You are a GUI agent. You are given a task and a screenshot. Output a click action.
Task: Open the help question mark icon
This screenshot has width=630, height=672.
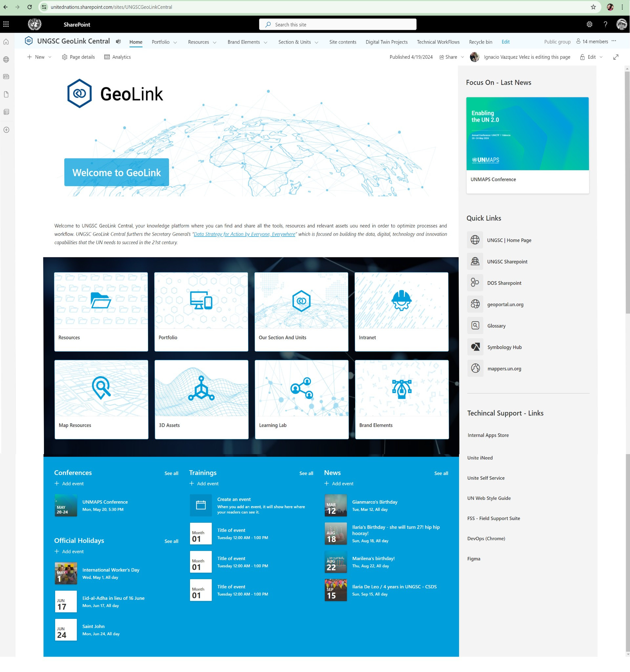click(605, 24)
